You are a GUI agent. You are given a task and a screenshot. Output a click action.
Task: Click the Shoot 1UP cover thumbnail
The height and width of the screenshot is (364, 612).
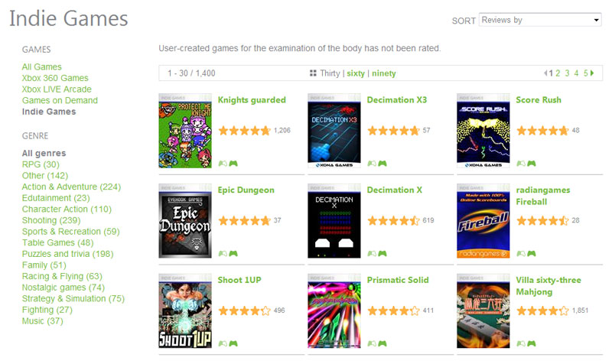pyautogui.click(x=185, y=311)
